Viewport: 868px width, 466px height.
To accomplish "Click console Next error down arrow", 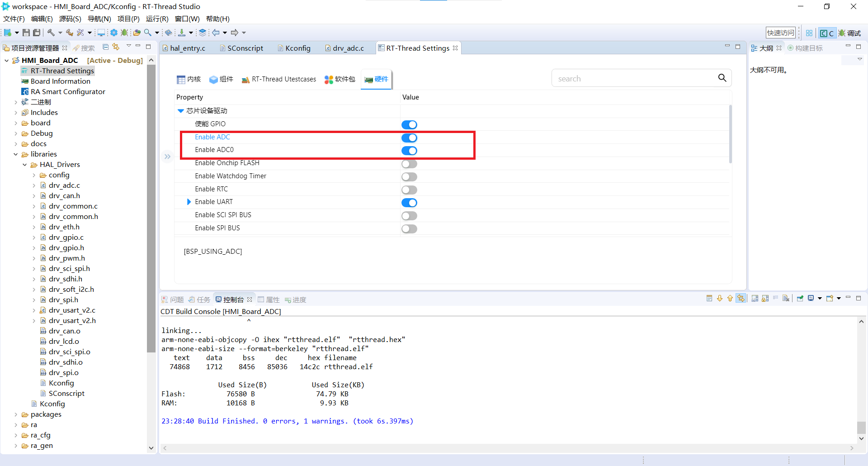I will click(x=720, y=299).
